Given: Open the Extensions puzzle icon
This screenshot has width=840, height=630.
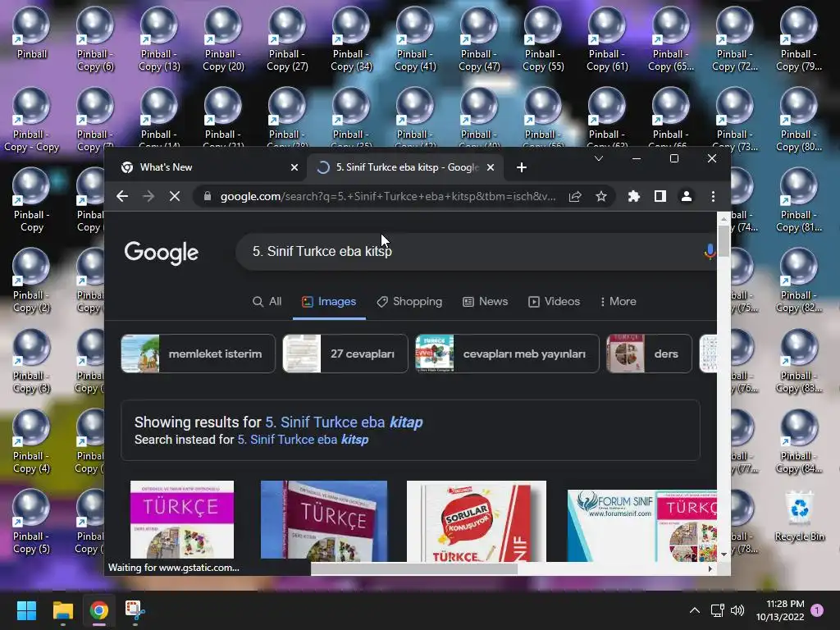Looking at the screenshot, I should [634, 196].
